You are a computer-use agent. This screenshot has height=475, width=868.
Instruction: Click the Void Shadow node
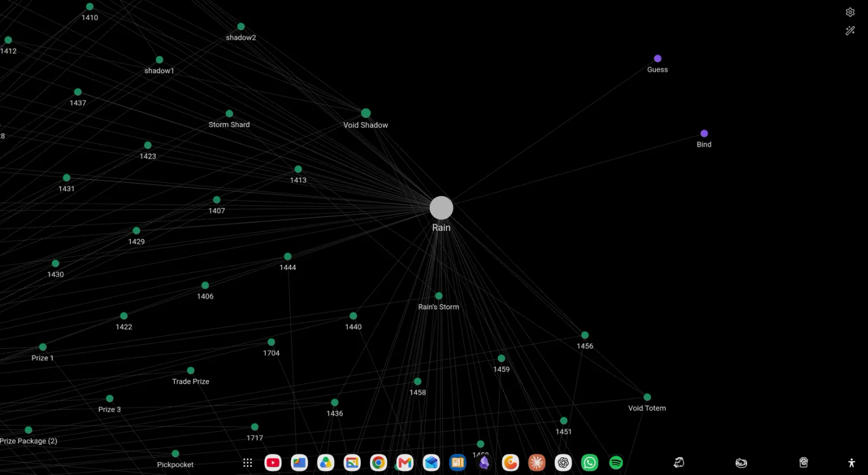(x=366, y=113)
